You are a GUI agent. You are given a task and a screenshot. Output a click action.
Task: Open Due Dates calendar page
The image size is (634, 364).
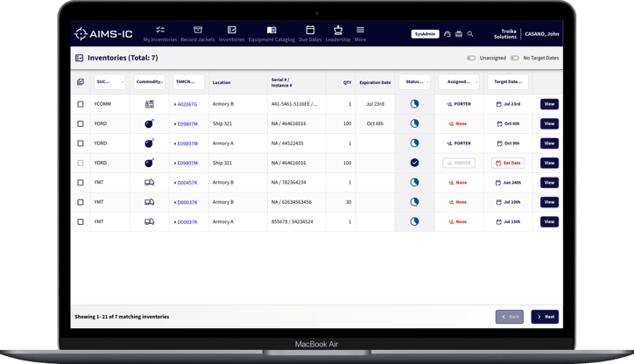(x=310, y=34)
